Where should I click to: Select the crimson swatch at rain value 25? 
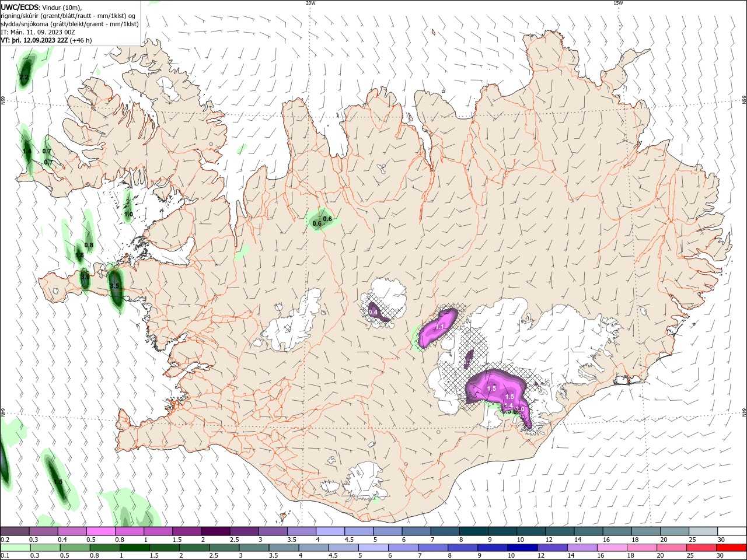(701, 548)
